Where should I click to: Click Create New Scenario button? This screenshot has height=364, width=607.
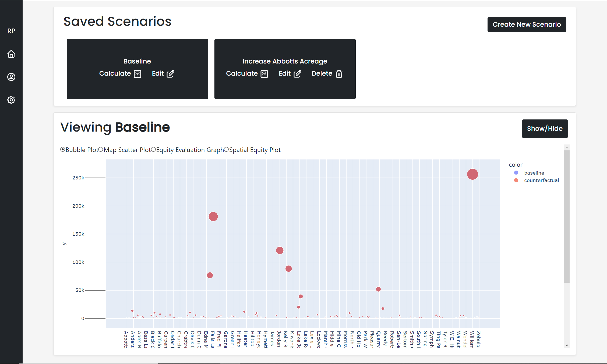pos(527,24)
